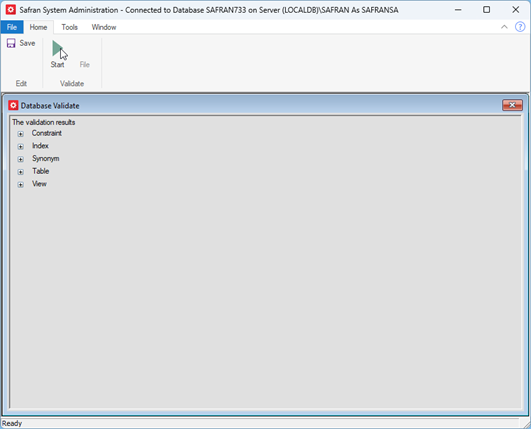This screenshot has height=429, width=531.
Task: Switch to the Home ribbon tab
Action: point(38,27)
